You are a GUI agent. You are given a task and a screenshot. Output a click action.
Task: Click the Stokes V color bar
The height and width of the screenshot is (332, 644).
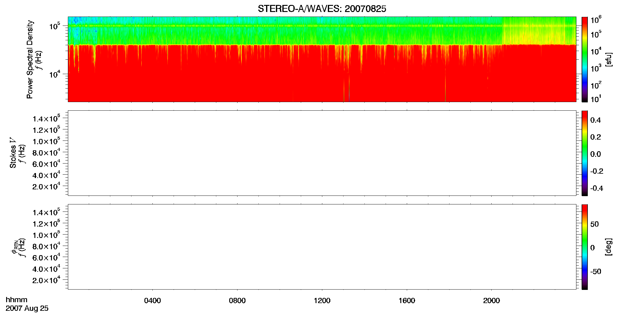click(585, 153)
